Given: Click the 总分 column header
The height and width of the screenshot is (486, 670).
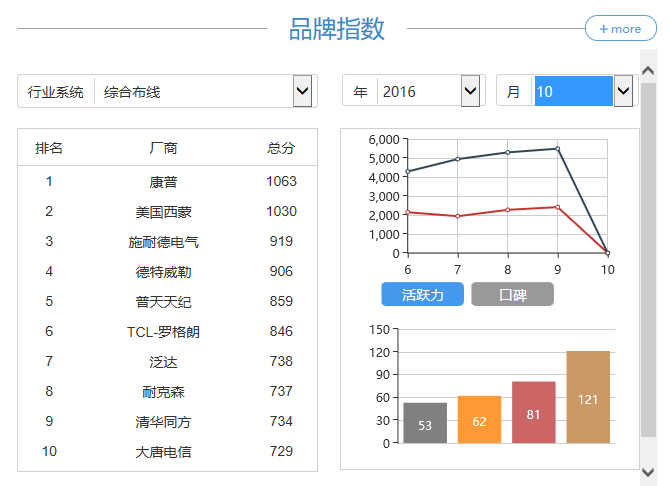Looking at the screenshot, I should coord(281,148).
